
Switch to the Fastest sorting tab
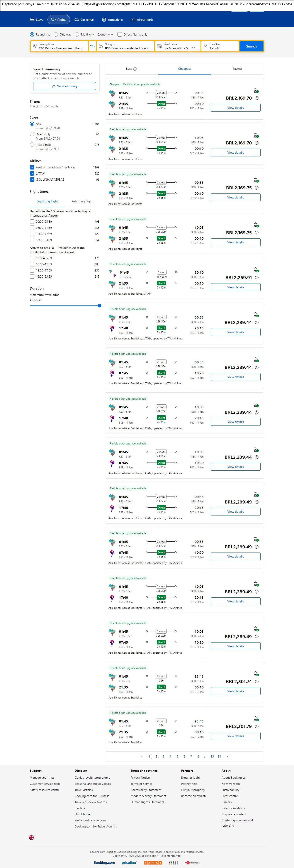pyautogui.click(x=237, y=69)
